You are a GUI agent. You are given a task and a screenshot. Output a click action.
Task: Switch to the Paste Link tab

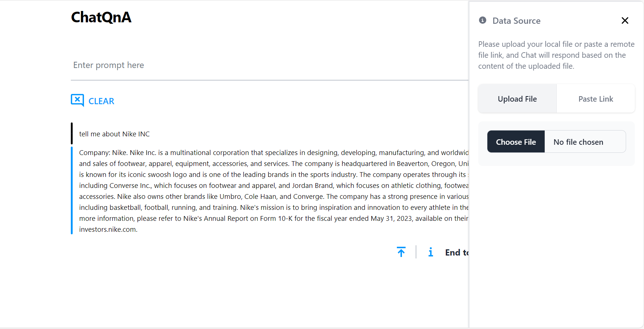(x=595, y=99)
